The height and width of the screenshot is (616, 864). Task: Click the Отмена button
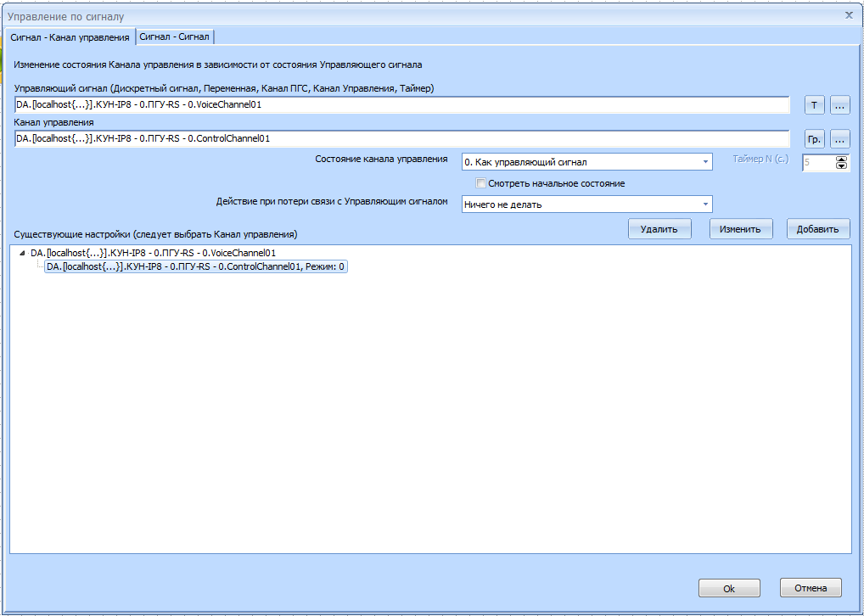click(x=810, y=588)
